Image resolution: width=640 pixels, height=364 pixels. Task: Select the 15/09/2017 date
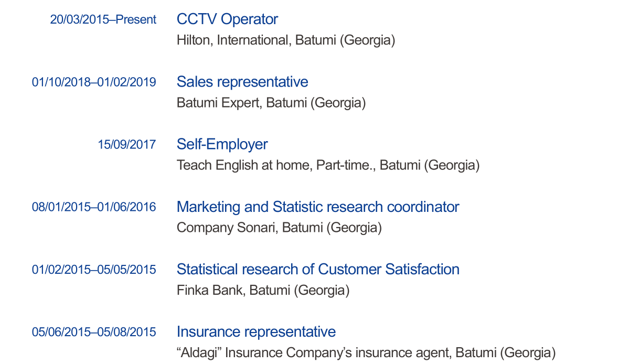point(126,145)
